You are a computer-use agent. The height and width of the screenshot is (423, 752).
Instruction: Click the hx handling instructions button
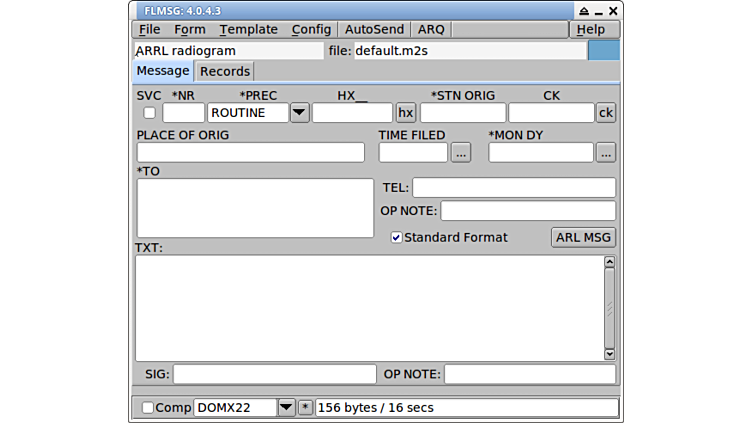[x=405, y=113]
